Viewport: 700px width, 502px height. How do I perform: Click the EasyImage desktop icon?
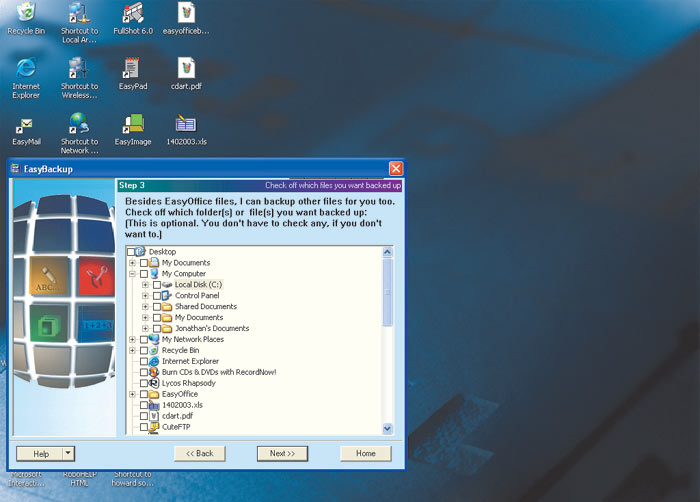click(x=132, y=125)
